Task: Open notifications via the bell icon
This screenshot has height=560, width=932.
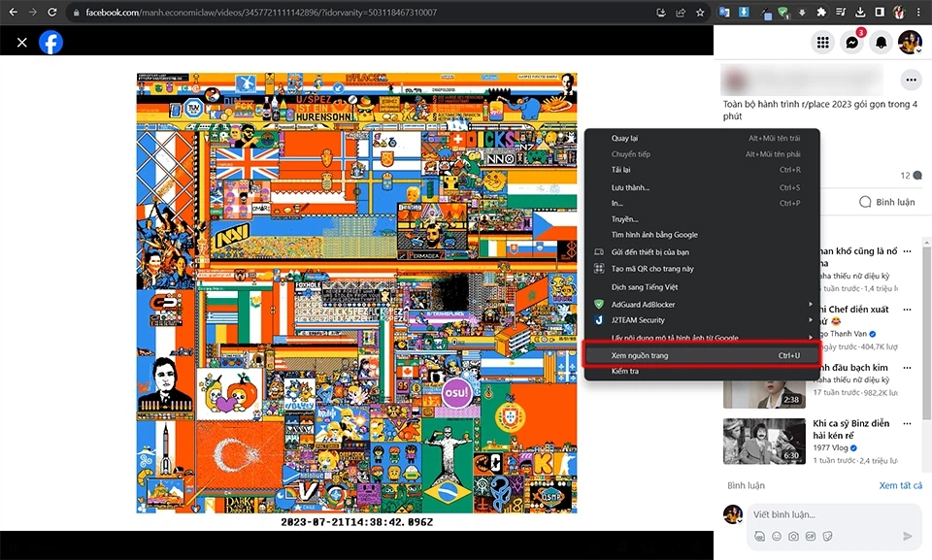Action: (882, 42)
